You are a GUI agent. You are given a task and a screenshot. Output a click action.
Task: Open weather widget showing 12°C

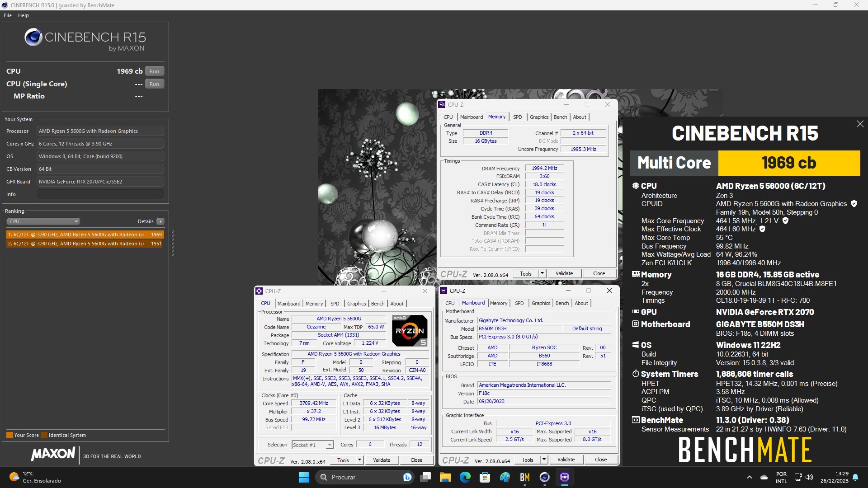coord(36,477)
